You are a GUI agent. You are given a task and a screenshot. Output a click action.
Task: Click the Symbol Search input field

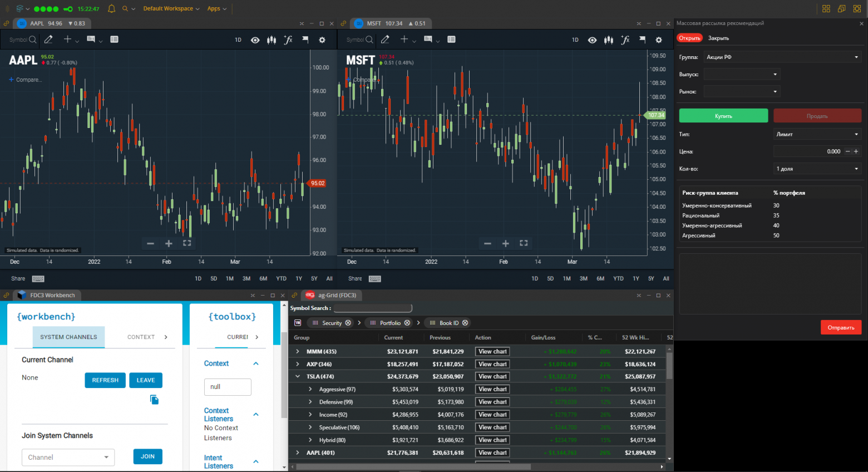click(373, 308)
